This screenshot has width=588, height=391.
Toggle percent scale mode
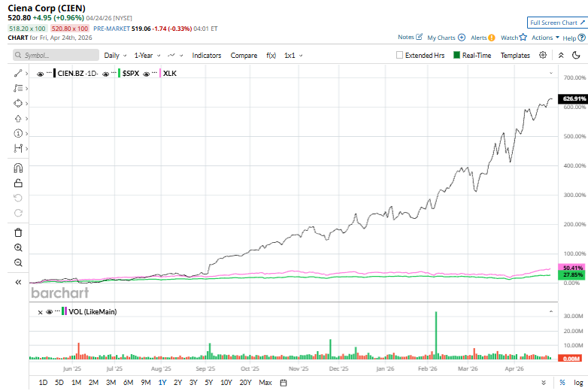(562, 383)
